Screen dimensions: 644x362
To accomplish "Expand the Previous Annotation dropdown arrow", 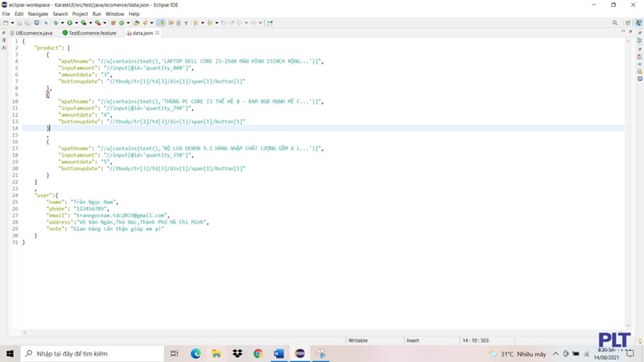I will [216, 23].
